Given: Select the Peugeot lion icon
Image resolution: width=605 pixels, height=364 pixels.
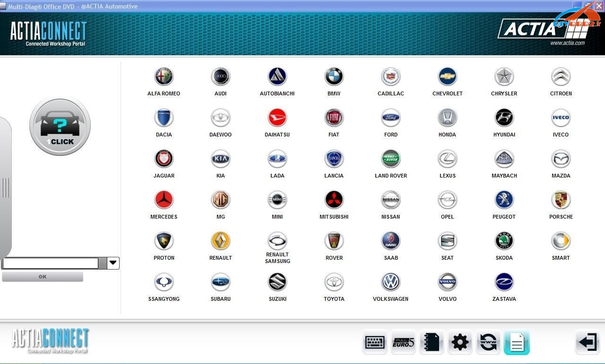Looking at the screenshot, I should tap(504, 200).
